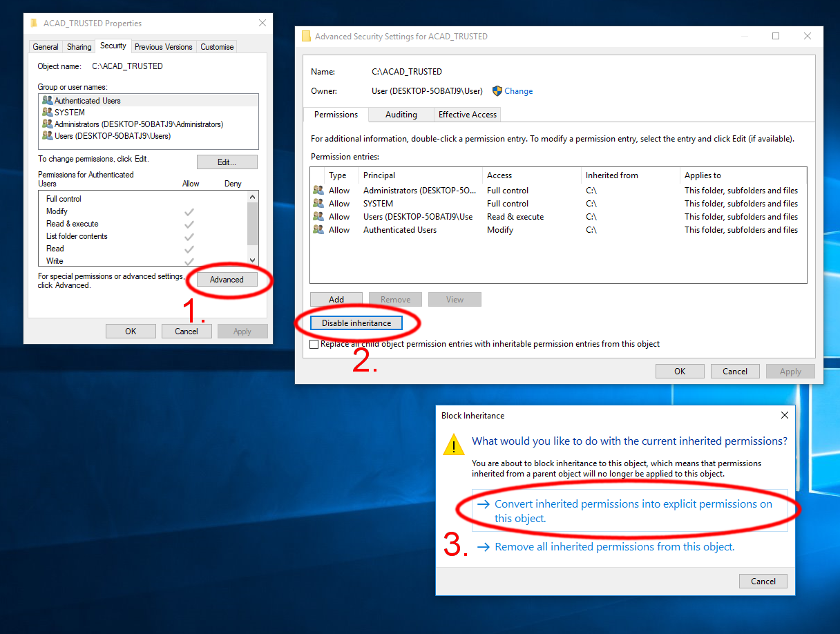Open the Previous Versions tab

coord(163,47)
